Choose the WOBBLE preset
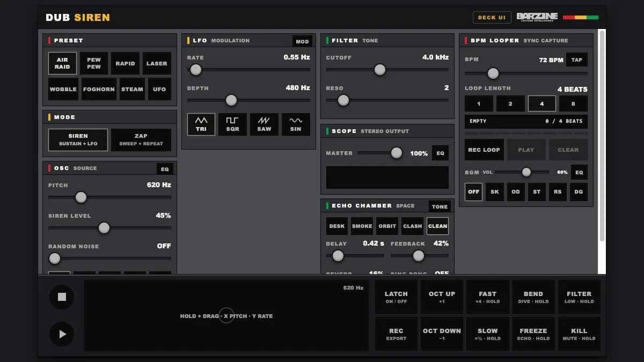 click(x=63, y=89)
